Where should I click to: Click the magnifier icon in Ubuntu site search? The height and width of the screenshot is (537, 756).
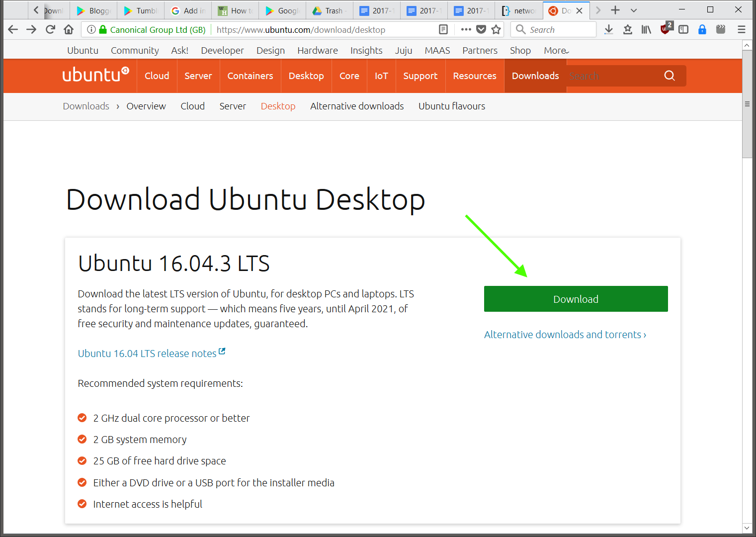(x=670, y=76)
